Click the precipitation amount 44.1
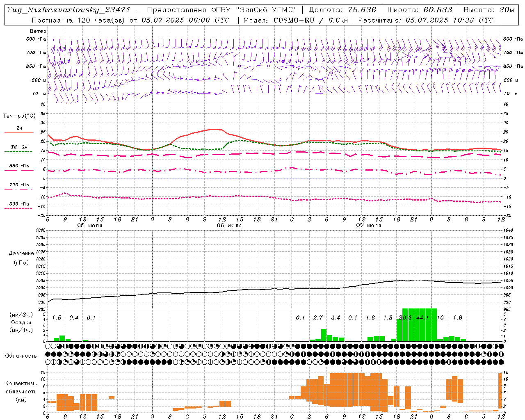The width and height of the screenshot is (525, 420). point(422,318)
